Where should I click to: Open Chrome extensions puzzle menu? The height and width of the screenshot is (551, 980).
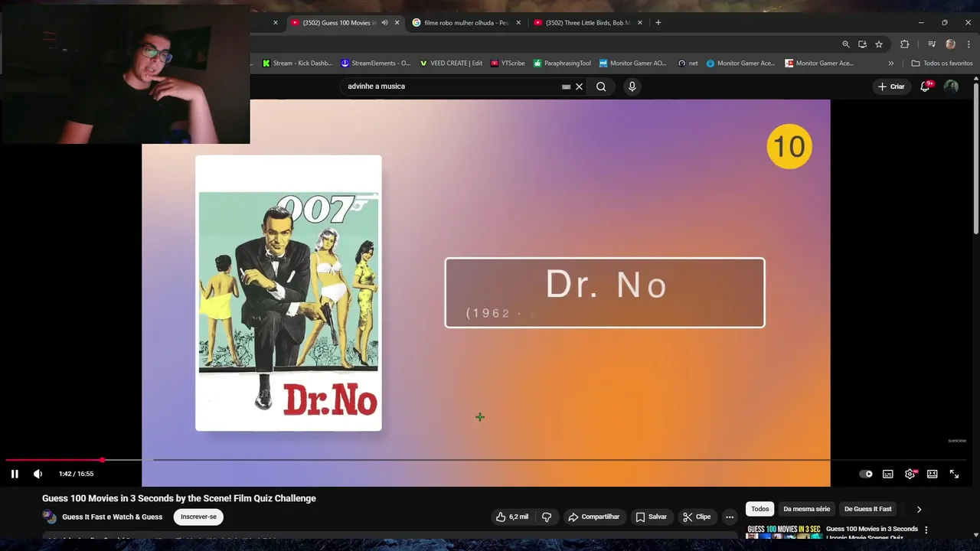coord(904,44)
